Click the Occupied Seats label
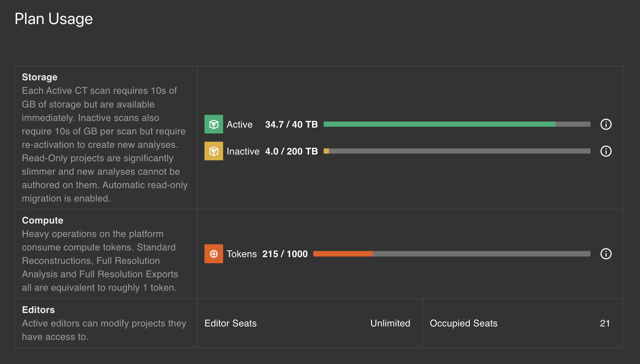The width and height of the screenshot is (640, 364). pos(464,323)
